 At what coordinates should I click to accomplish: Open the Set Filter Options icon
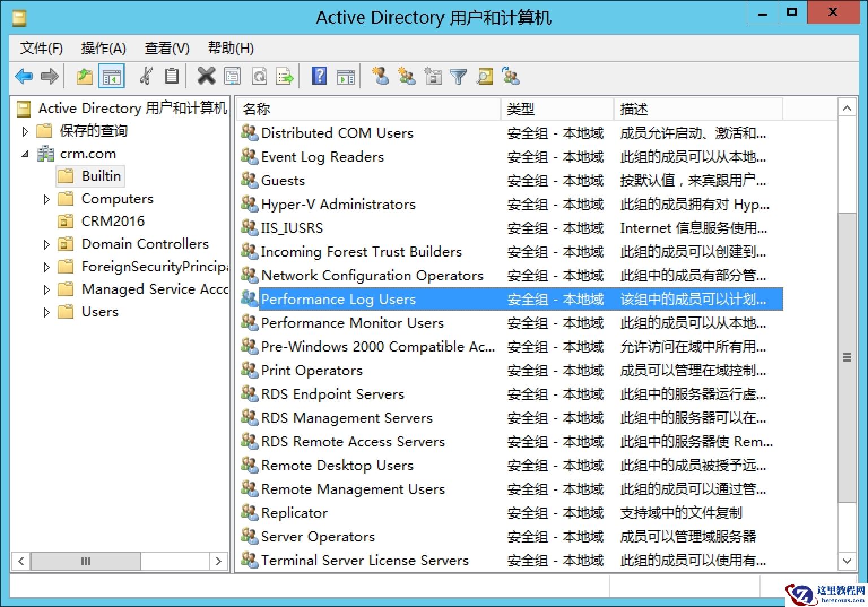coord(458,76)
